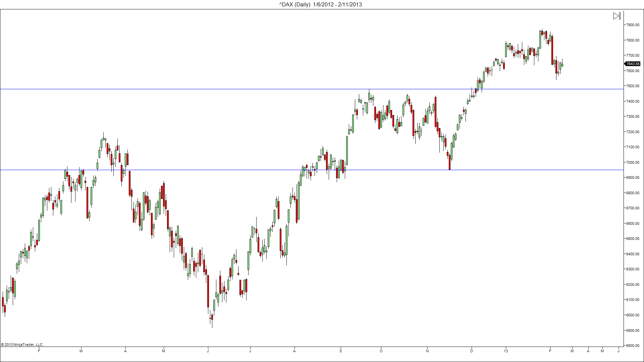
Task: Click the 6700.00 price axis label
Action: (x=633, y=208)
